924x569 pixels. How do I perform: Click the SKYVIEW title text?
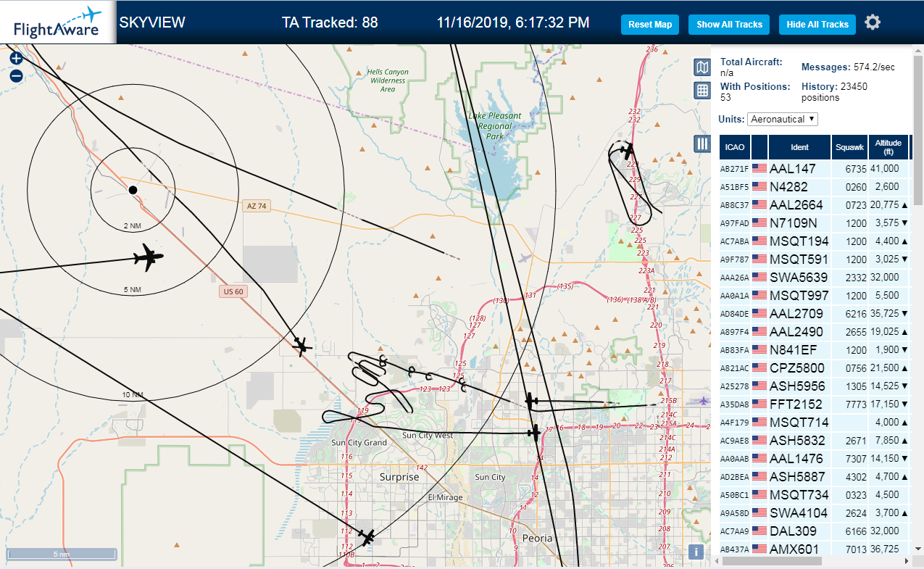(152, 22)
